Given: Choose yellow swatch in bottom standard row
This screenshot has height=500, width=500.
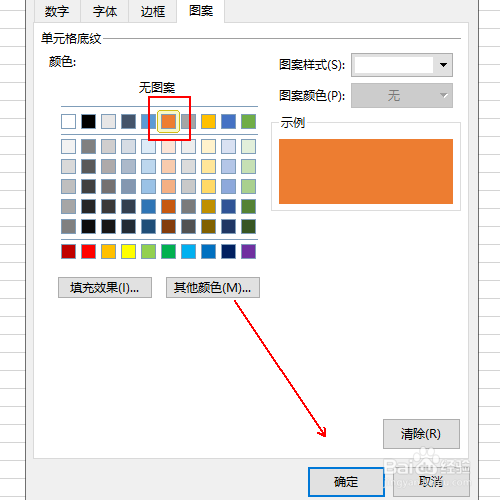Looking at the screenshot, I should coord(128,251).
